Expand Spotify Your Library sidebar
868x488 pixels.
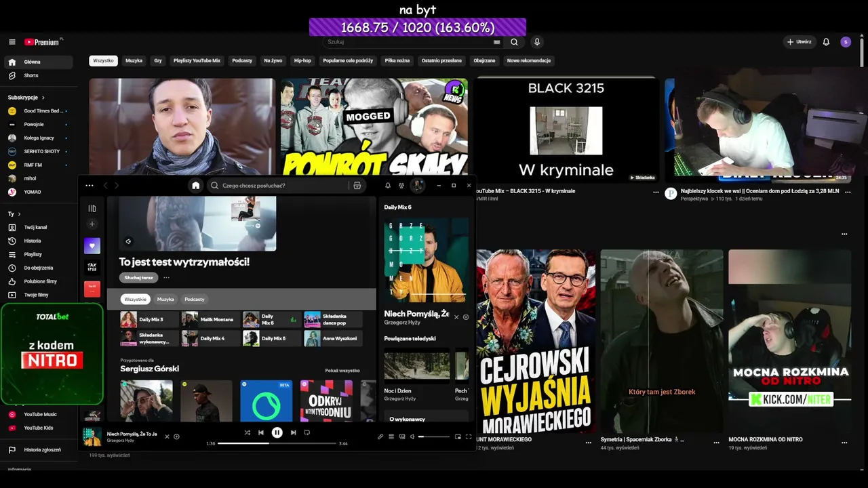tap(92, 208)
